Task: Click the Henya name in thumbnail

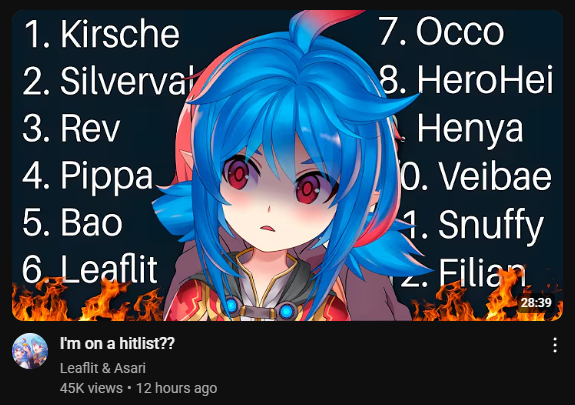Action: pyautogui.click(x=470, y=129)
